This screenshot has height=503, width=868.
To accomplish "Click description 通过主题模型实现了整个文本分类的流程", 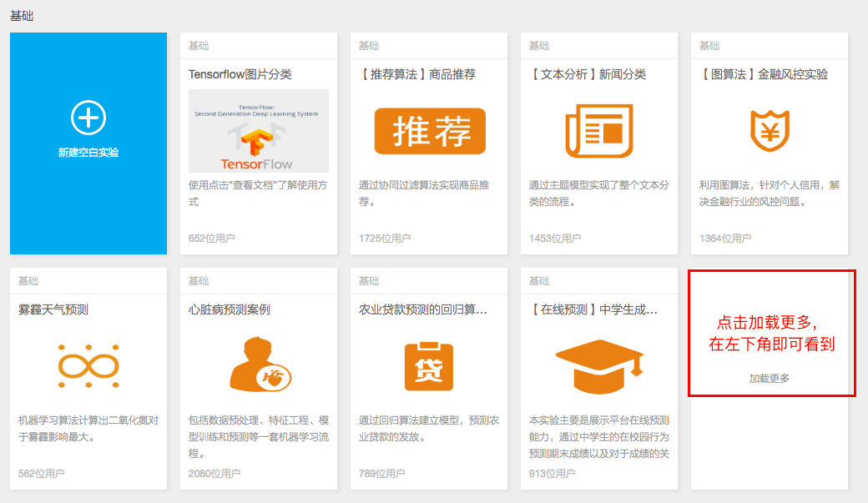I will click(x=599, y=194).
